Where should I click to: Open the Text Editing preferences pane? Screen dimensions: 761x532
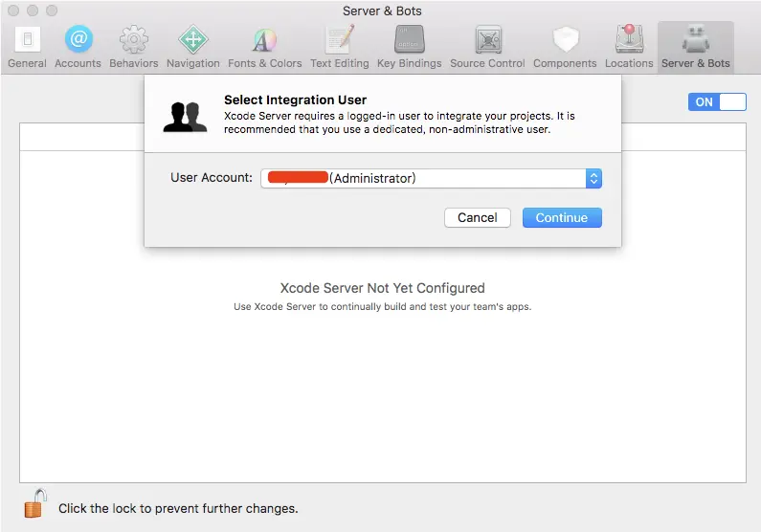click(x=340, y=47)
